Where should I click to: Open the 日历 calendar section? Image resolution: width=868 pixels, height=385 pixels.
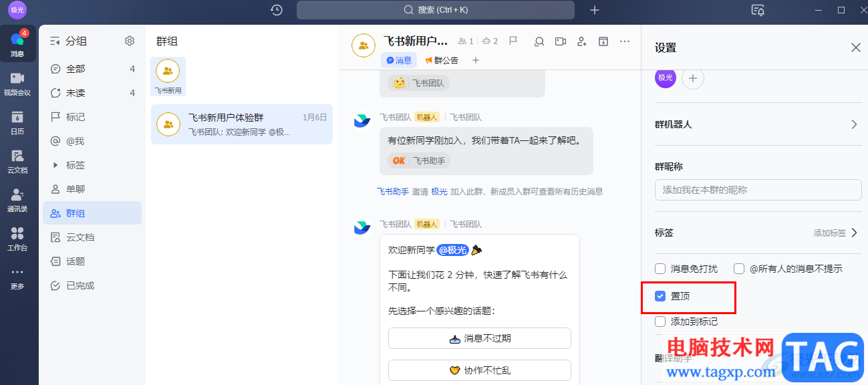pyautogui.click(x=17, y=122)
